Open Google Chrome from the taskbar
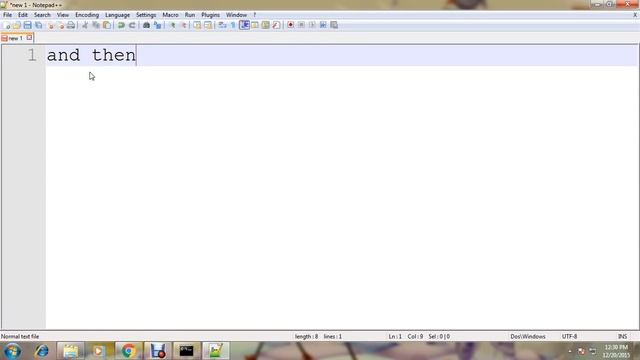Viewport: 640px width, 360px height. pos(128,351)
